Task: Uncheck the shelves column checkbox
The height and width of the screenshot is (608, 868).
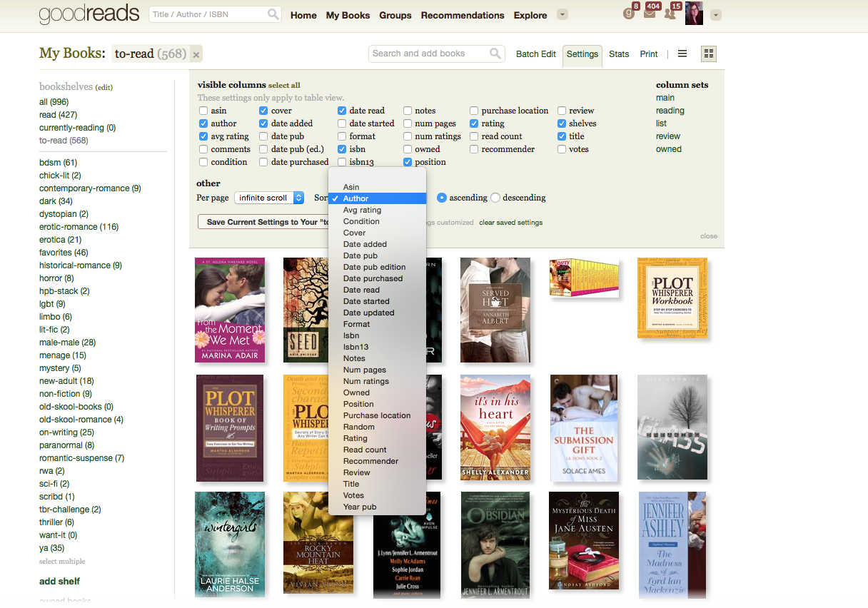Action: [562, 123]
